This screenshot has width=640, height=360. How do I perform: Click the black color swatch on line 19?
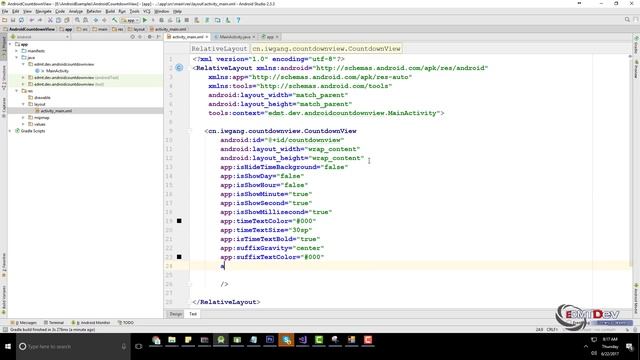click(179, 221)
